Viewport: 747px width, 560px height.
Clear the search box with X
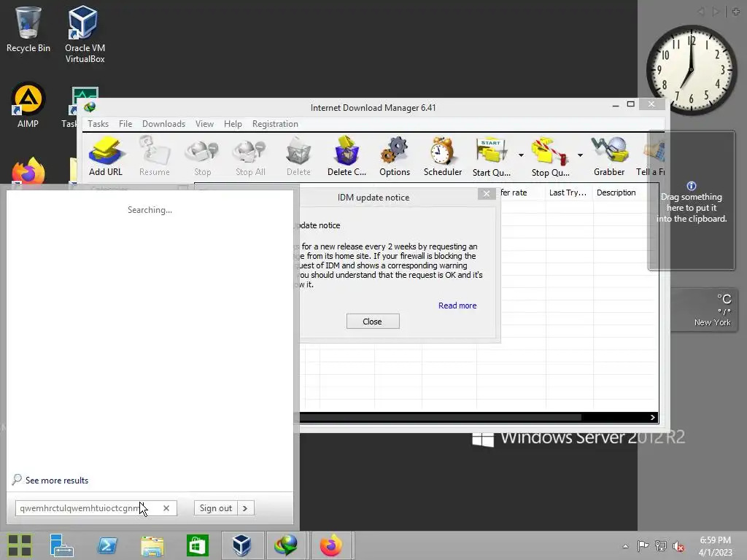pyautogui.click(x=166, y=508)
